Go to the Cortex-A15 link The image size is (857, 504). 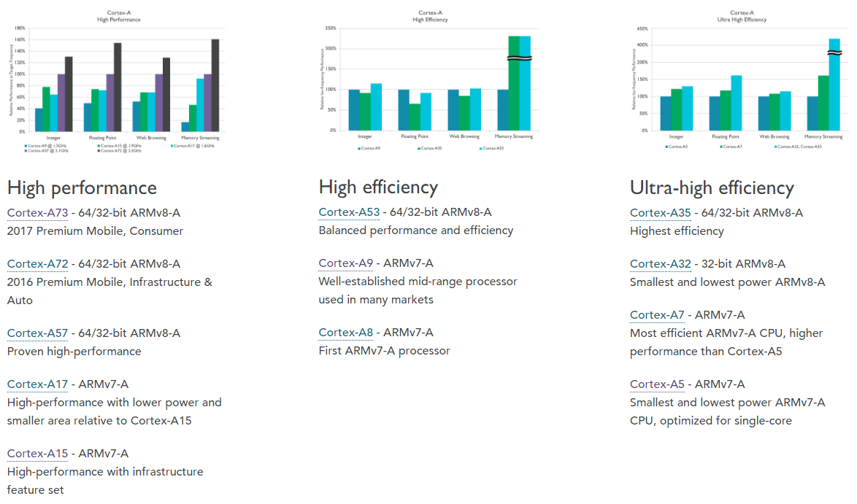click(x=38, y=454)
